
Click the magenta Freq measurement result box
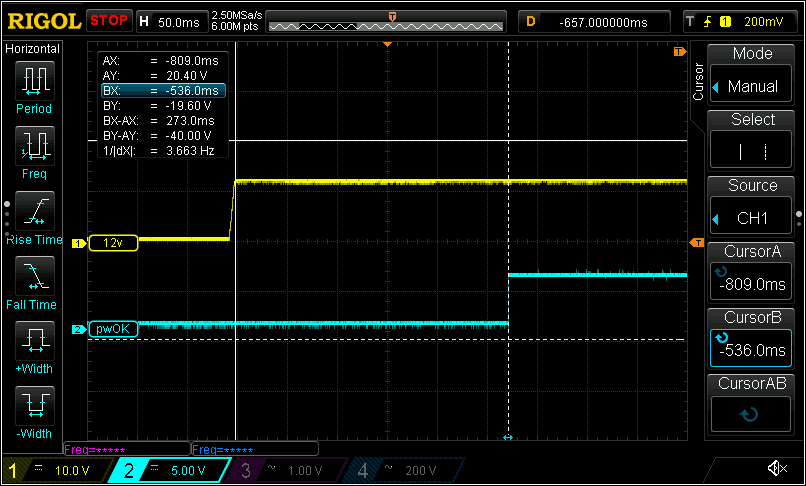tap(126, 449)
